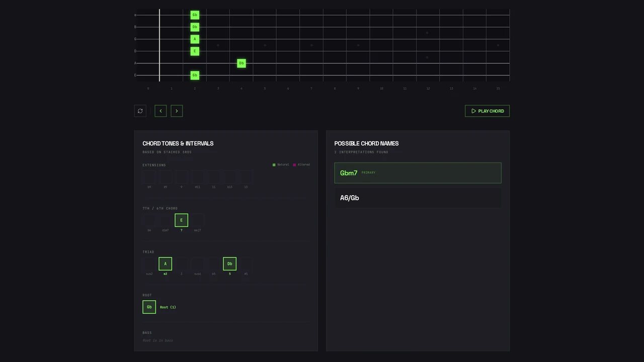Toggle the Gb note on low E string

click(195, 75)
